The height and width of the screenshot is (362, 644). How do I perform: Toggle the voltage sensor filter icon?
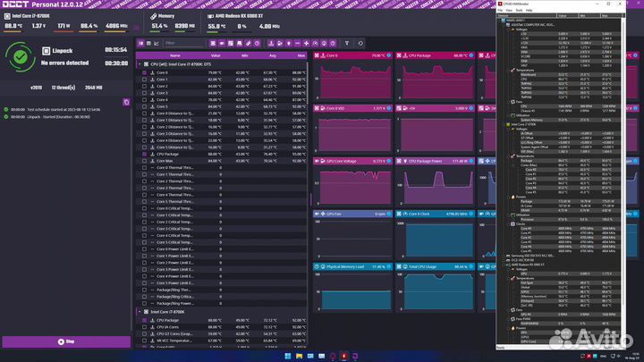coord(280,43)
